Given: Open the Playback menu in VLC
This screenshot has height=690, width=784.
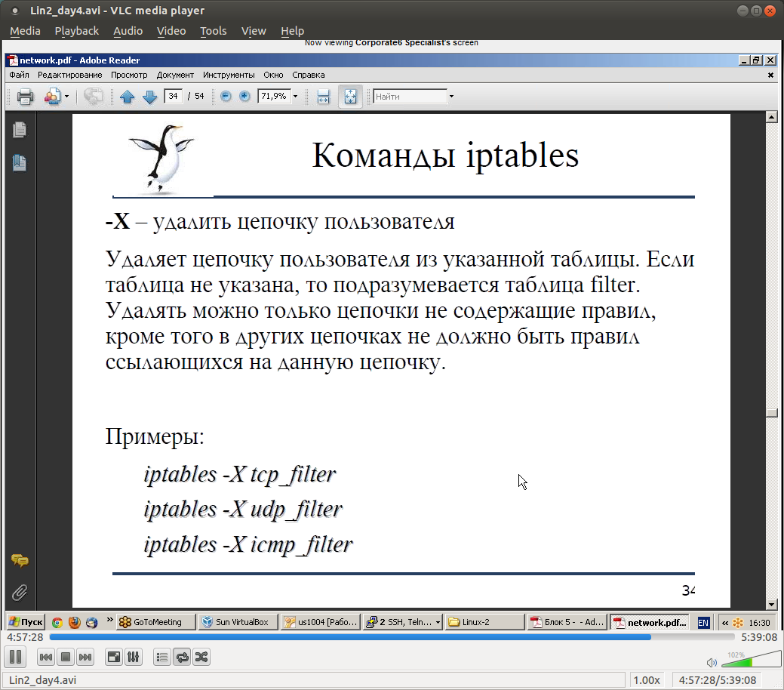Looking at the screenshot, I should pyautogui.click(x=76, y=31).
